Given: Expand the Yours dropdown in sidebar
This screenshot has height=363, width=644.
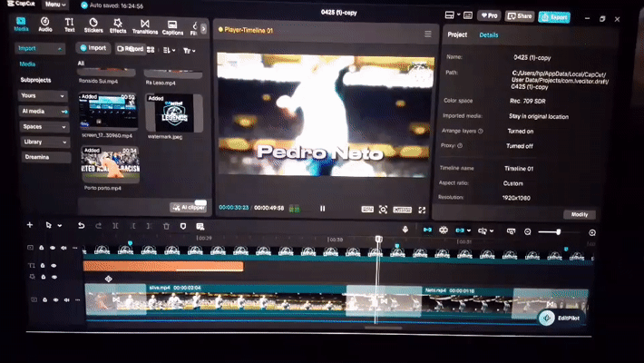Looking at the screenshot, I should point(43,96).
